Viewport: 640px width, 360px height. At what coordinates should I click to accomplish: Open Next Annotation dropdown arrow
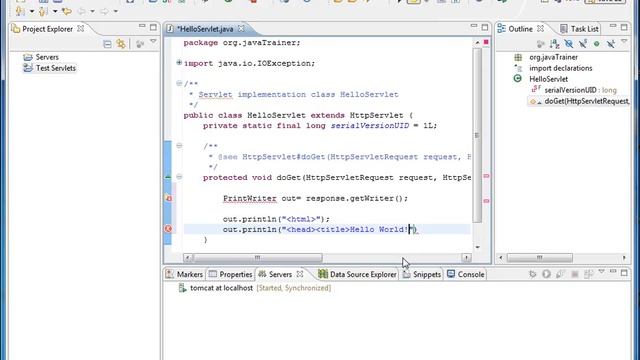tap(31, 11)
